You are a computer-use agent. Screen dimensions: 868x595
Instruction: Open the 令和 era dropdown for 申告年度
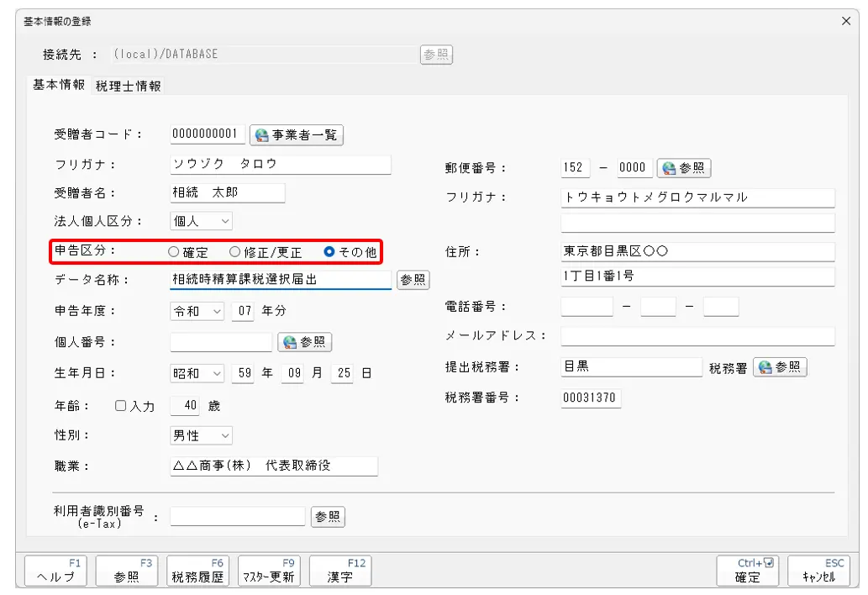(197, 311)
